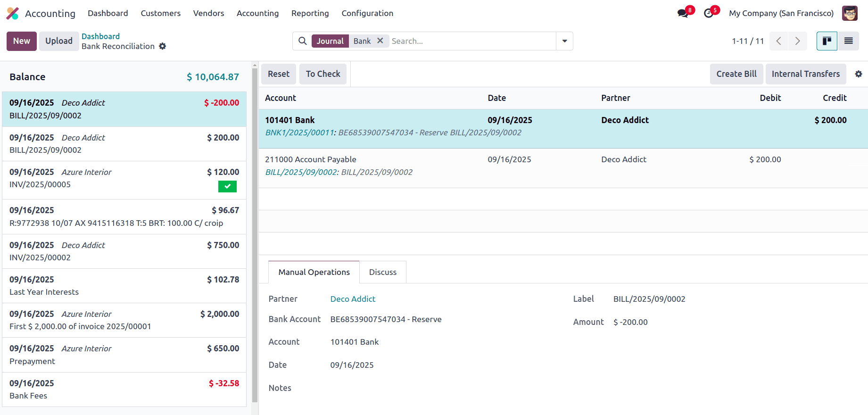Screen dimensions: 868x415
Task: Click the 1-11 / 11 pager counter
Action: 748,41
